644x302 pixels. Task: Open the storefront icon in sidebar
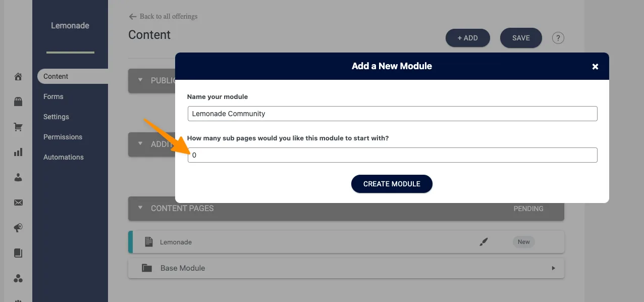pos(18,102)
